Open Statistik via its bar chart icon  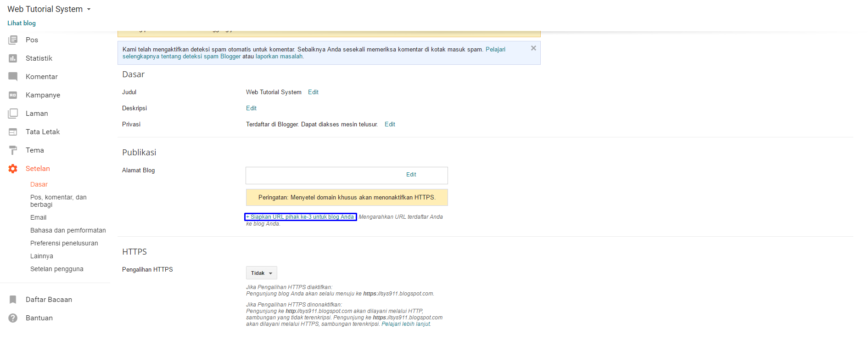(x=13, y=58)
